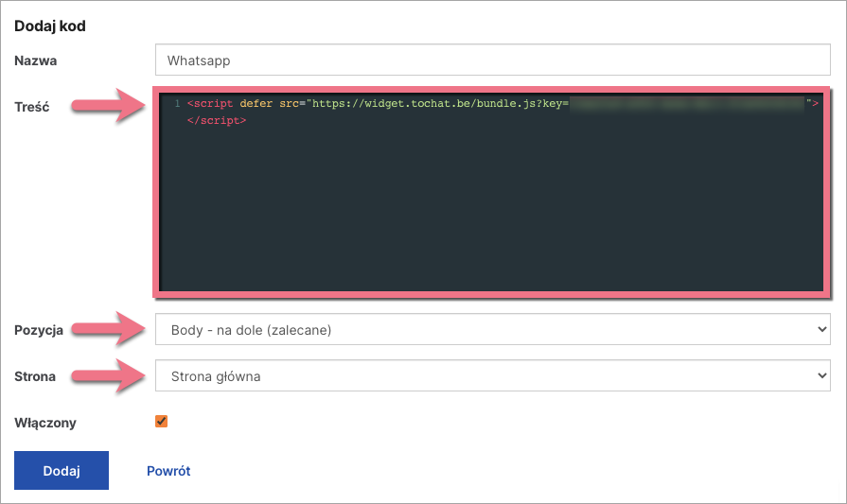This screenshot has width=847, height=504.
Task: Click the 'defer' attribute in the code
Action: [x=257, y=103]
